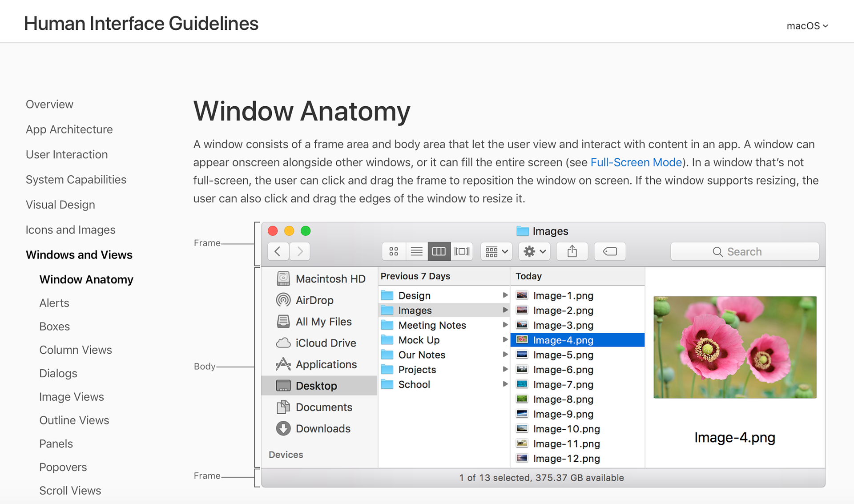Screen dimensions: 854x504
Task: Go to the Popovers page
Action: [x=63, y=467]
